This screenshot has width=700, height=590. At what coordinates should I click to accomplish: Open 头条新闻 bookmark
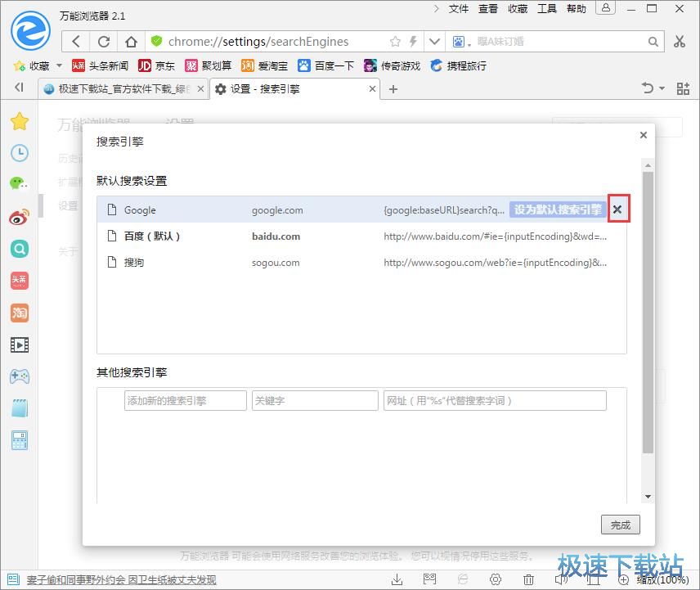point(101,65)
